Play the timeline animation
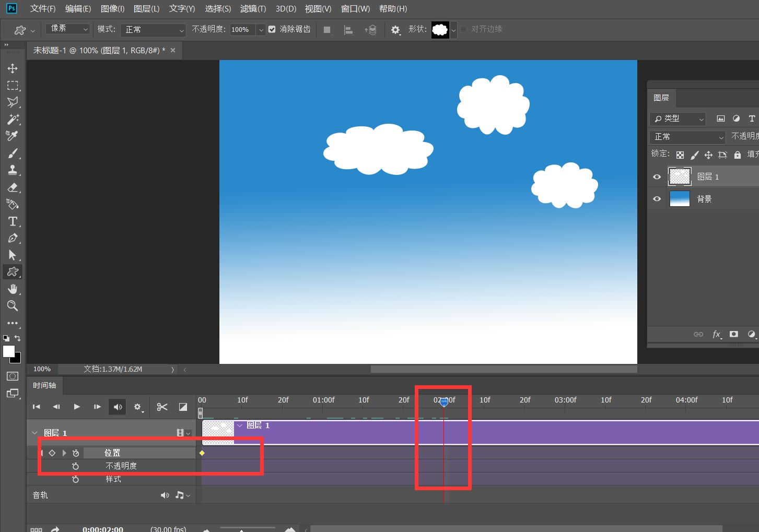Viewport: 759px width, 532px height. pos(77,407)
